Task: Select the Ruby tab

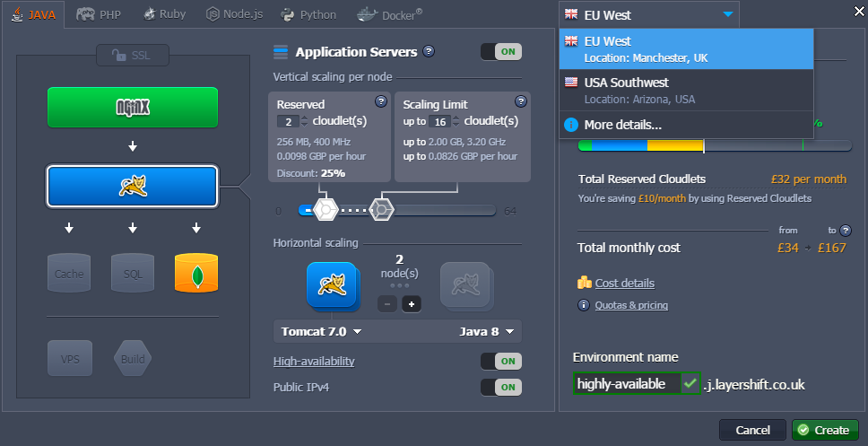Action: coord(164,14)
